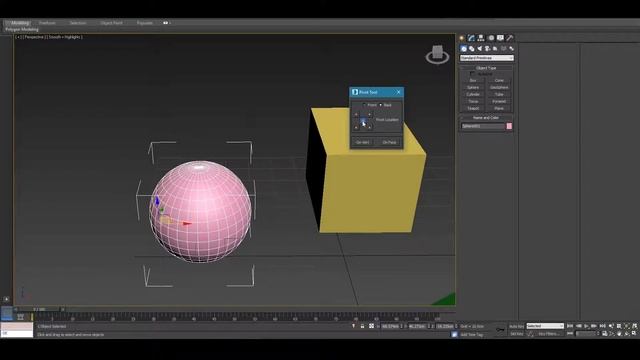Open the Standard Primitives dropdown

(487, 58)
